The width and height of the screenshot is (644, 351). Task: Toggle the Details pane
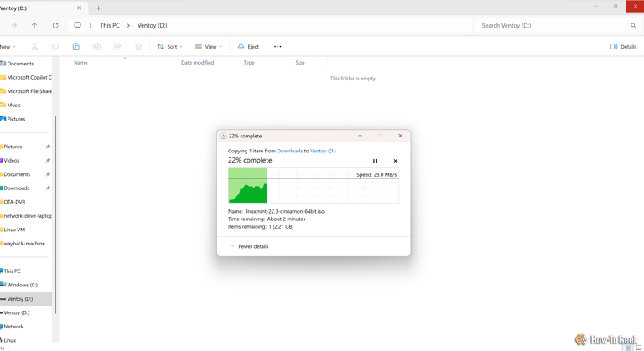tap(624, 47)
